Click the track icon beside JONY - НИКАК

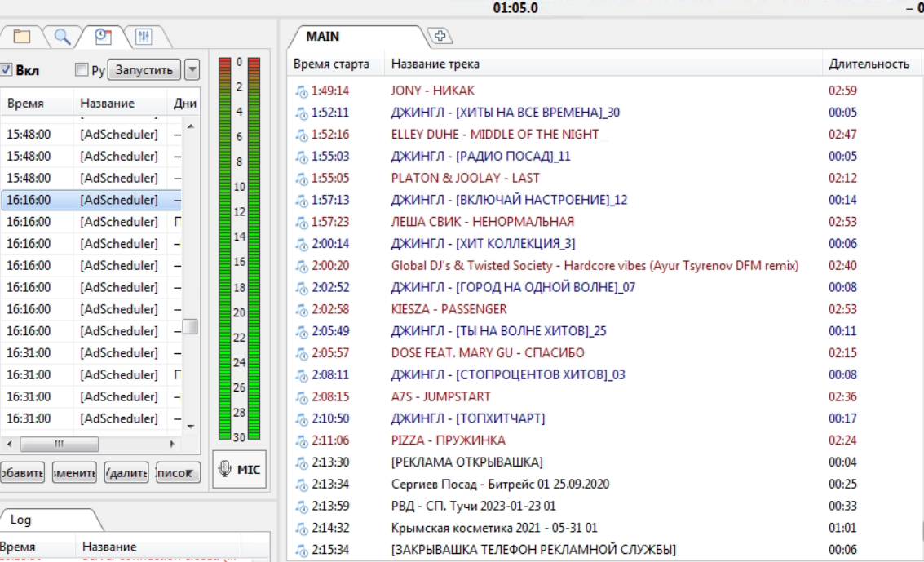tap(301, 91)
